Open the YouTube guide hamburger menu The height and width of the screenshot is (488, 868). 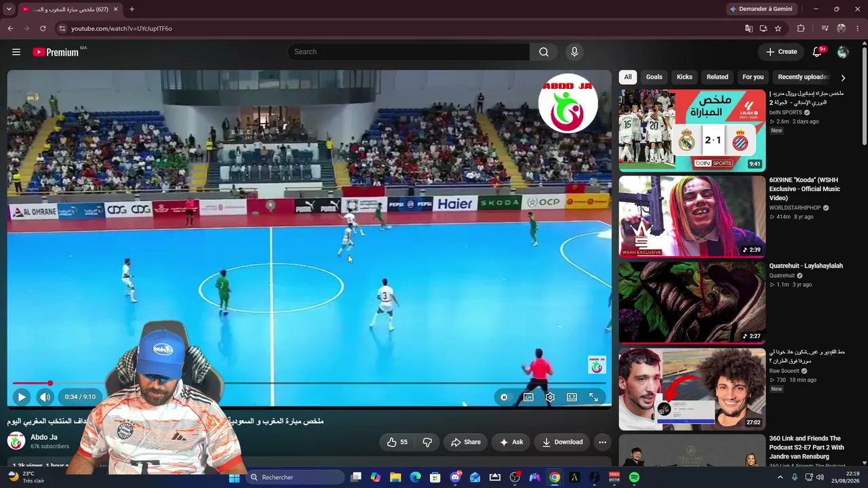click(x=16, y=52)
